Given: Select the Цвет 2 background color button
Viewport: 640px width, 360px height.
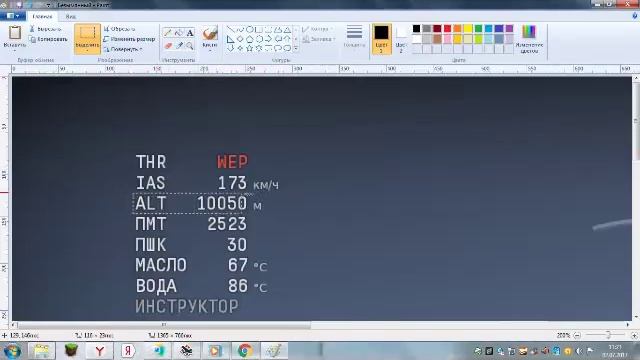Looking at the screenshot, I should tap(401, 38).
